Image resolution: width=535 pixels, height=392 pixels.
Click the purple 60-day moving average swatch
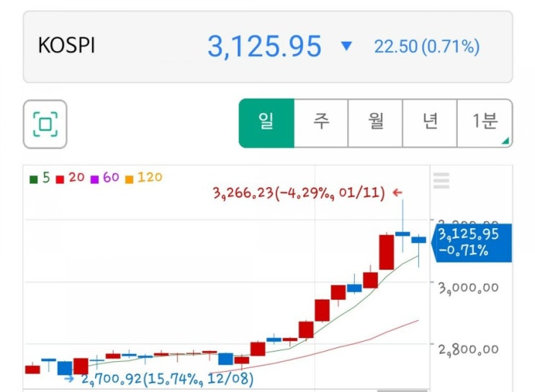(x=94, y=179)
